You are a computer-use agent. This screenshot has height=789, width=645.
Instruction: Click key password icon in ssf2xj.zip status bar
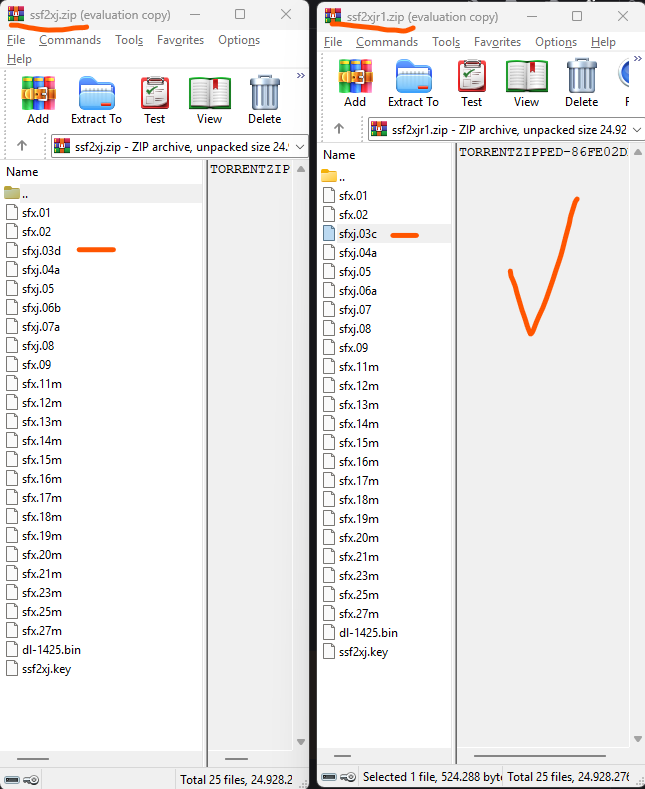(31, 779)
